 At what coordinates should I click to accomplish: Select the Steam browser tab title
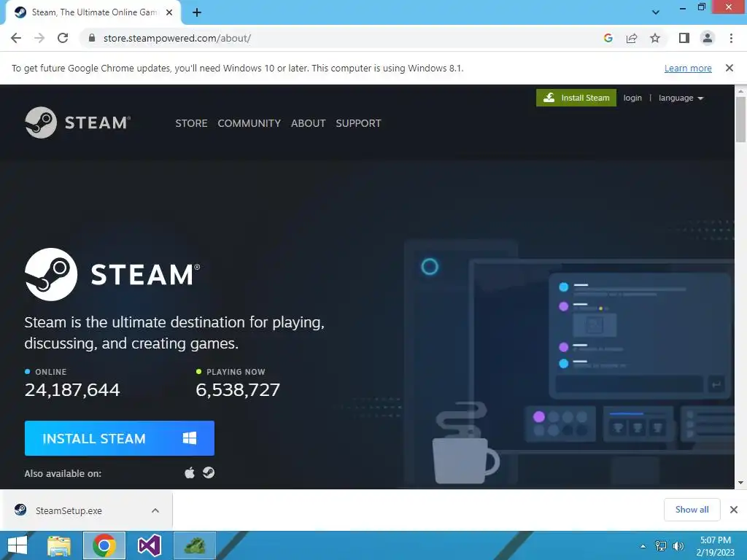point(94,12)
